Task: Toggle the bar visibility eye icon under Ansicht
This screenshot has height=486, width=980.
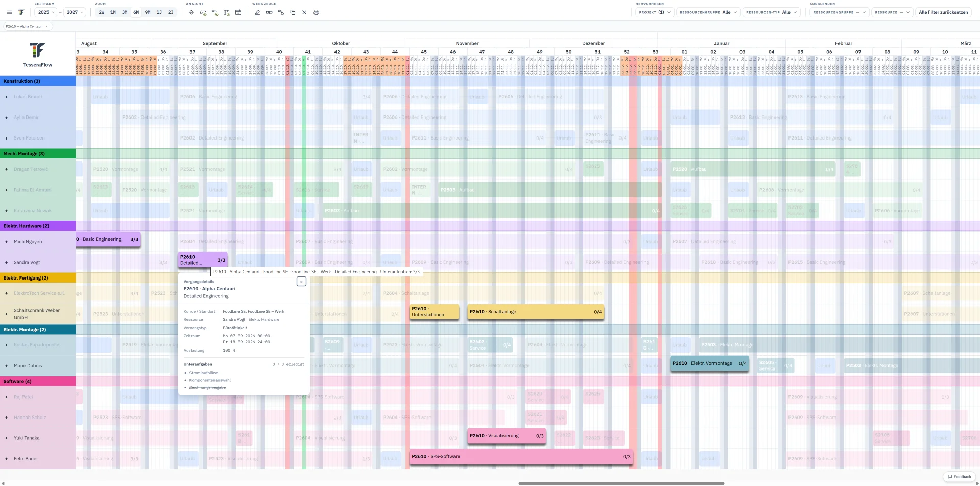Action: [x=203, y=12]
